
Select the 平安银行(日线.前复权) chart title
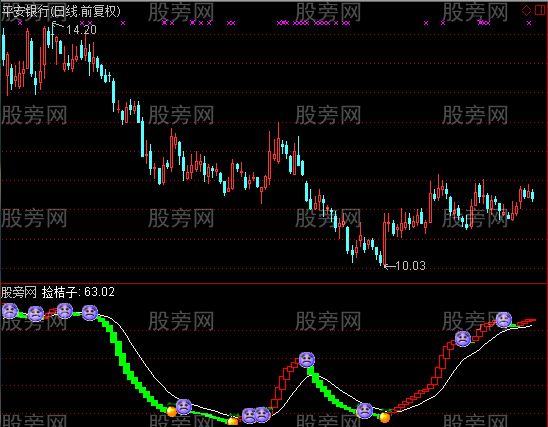(61, 12)
